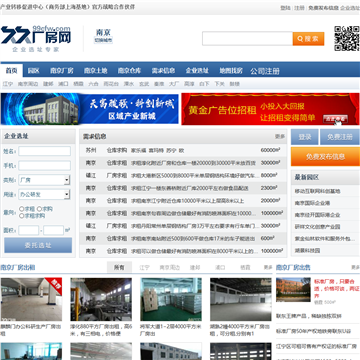
Task: Click 更多 in 需求信息 panel header
Action: click(280, 136)
